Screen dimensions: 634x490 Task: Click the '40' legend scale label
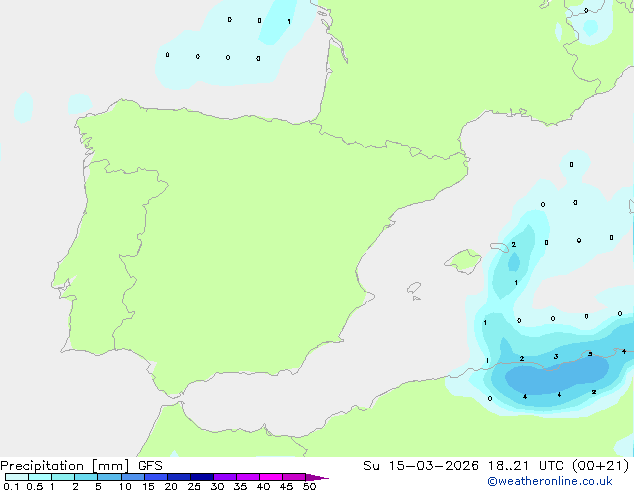263,486
